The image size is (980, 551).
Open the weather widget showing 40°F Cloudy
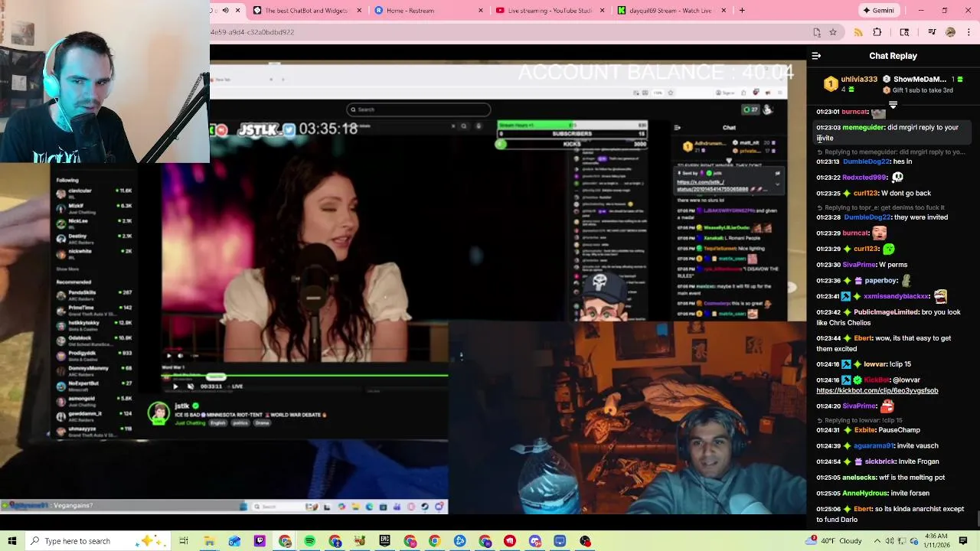(x=834, y=541)
